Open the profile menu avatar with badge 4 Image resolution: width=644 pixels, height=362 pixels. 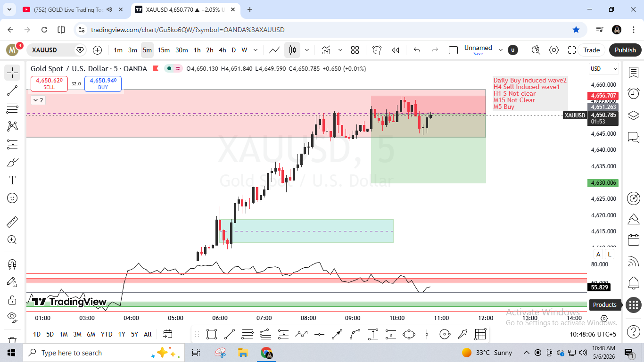pyautogui.click(x=13, y=49)
